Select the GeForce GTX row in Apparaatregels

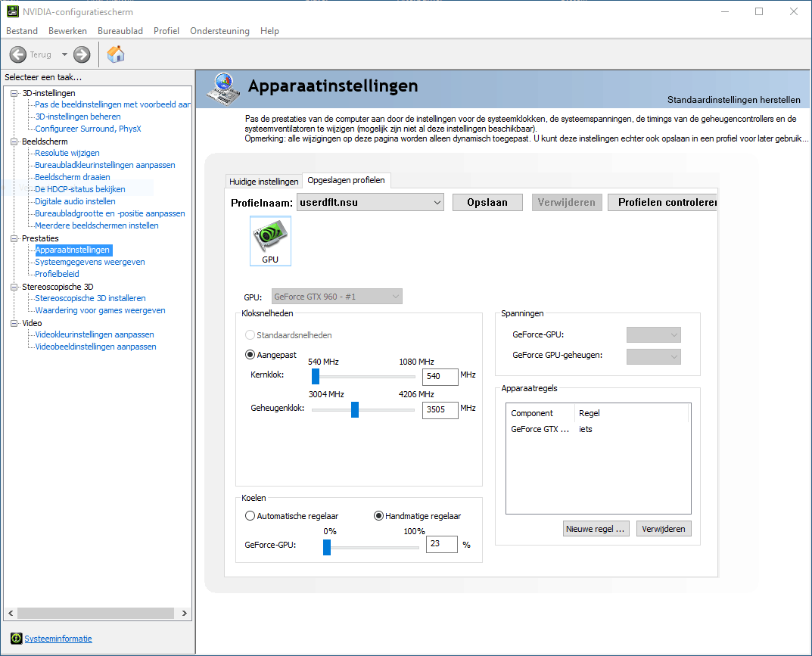(598, 429)
